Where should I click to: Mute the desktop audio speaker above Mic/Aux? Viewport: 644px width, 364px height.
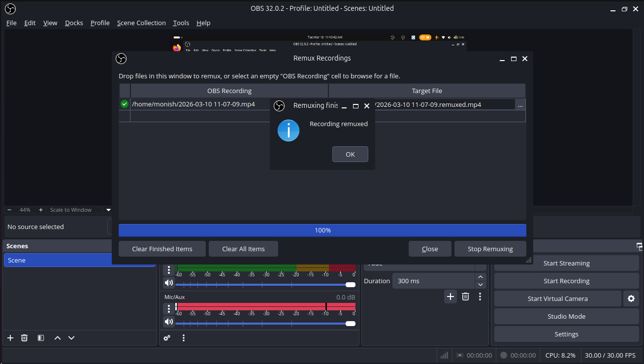[169, 283]
